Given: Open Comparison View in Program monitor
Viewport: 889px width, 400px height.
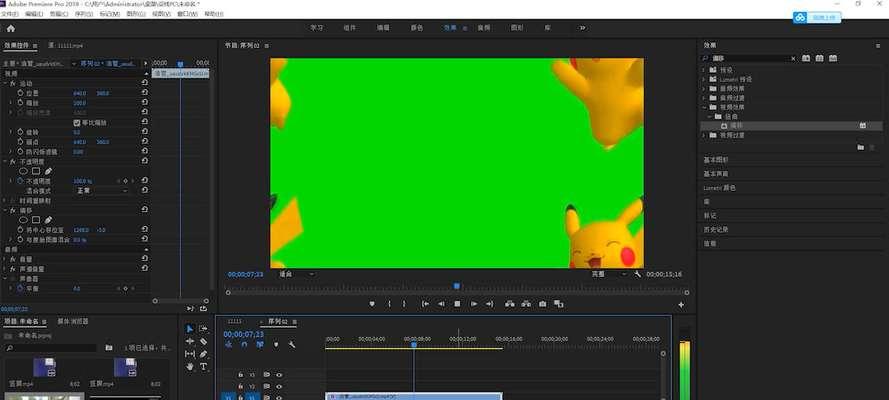Looking at the screenshot, I should 558,304.
